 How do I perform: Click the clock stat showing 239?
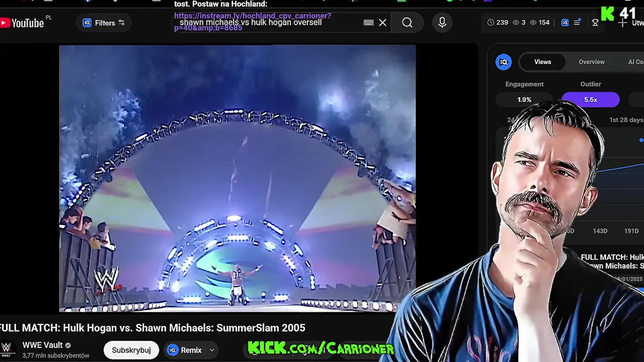[498, 23]
